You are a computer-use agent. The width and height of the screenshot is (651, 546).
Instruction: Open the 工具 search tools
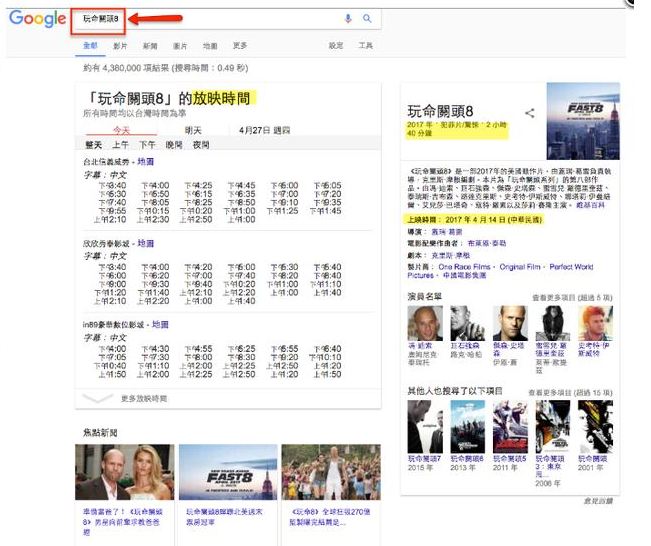[x=366, y=45]
